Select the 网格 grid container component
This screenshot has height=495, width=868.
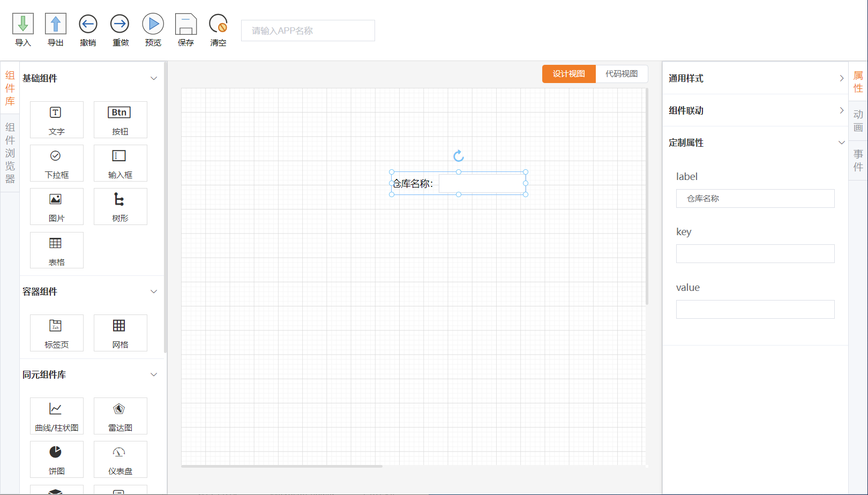coord(121,333)
